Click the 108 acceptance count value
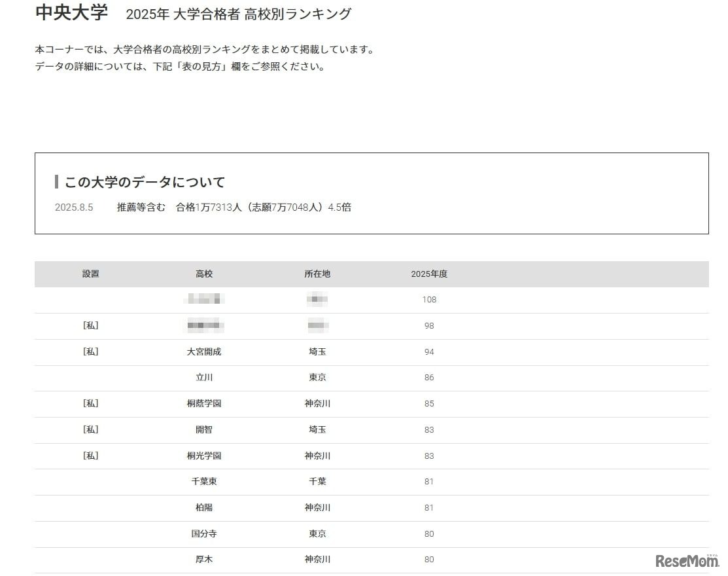Viewport: 728px width, 576px height. pos(429,299)
